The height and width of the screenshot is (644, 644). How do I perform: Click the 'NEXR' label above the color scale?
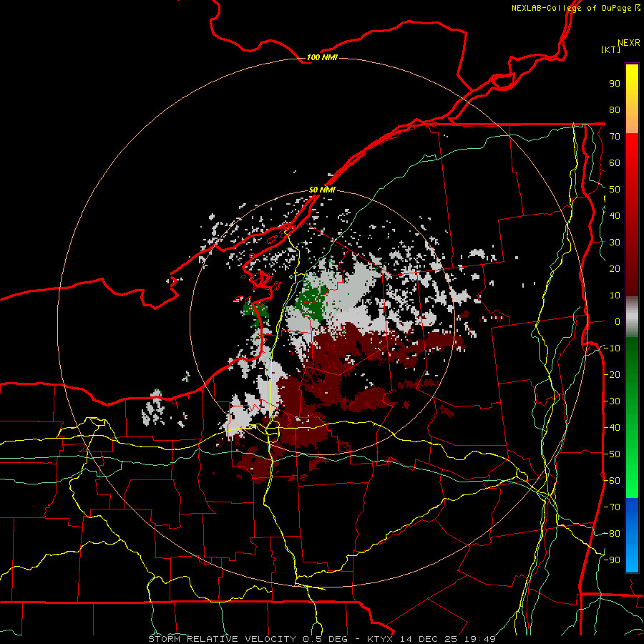pyautogui.click(x=629, y=43)
